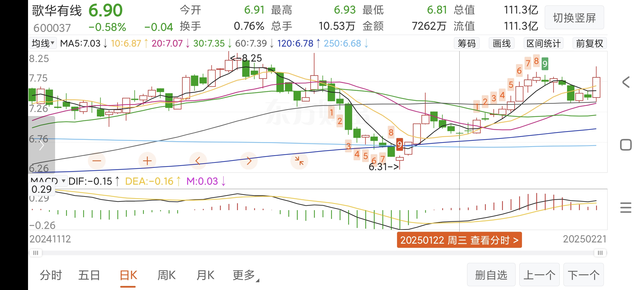Shift chart right with orange arrow
This screenshot has height=290, width=644.
(249, 161)
